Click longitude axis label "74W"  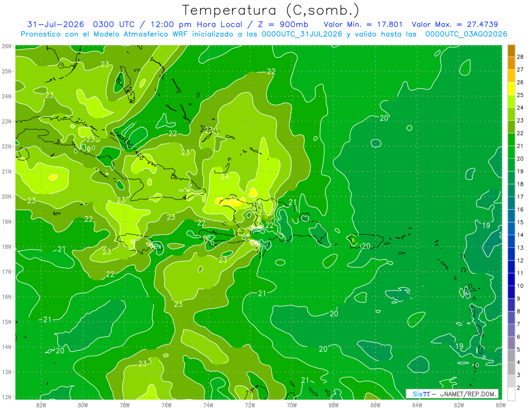coord(208,405)
